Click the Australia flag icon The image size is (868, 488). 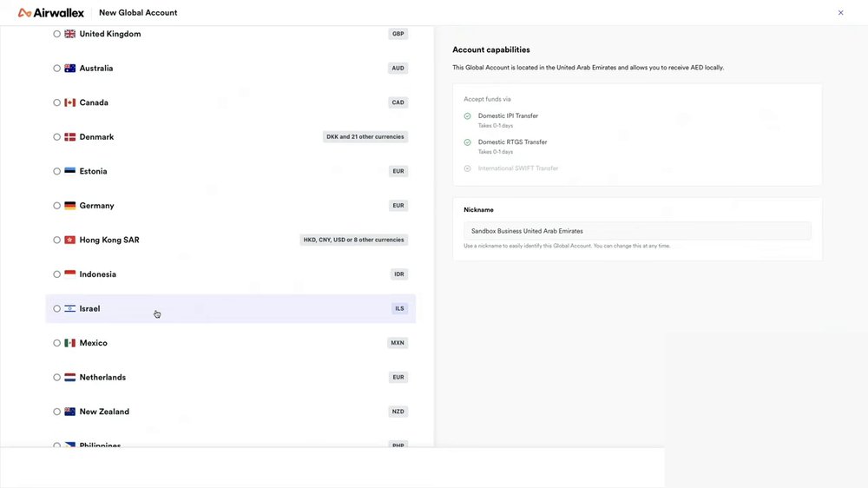(69, 68)
